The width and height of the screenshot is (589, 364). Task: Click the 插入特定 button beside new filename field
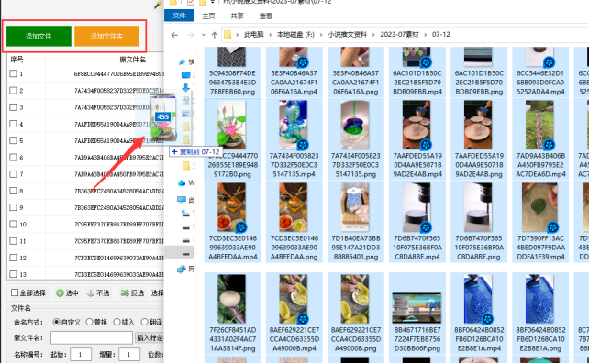coord(150,337)
